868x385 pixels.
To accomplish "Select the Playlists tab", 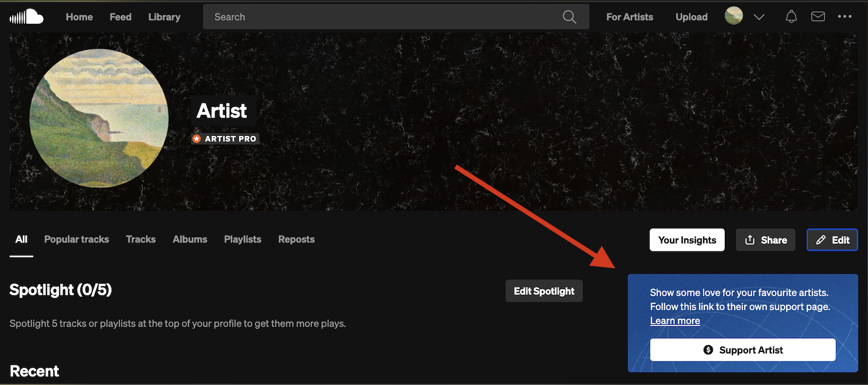I will pos(242,239).
